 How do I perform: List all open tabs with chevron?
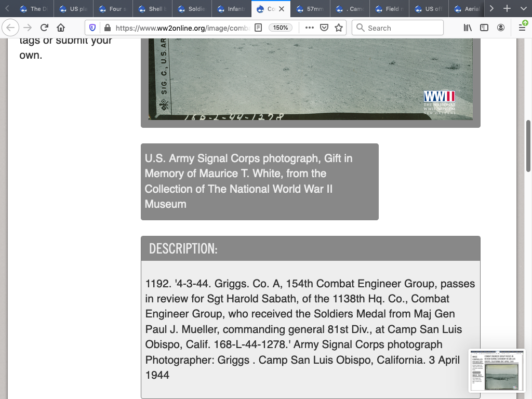[523, 9]
